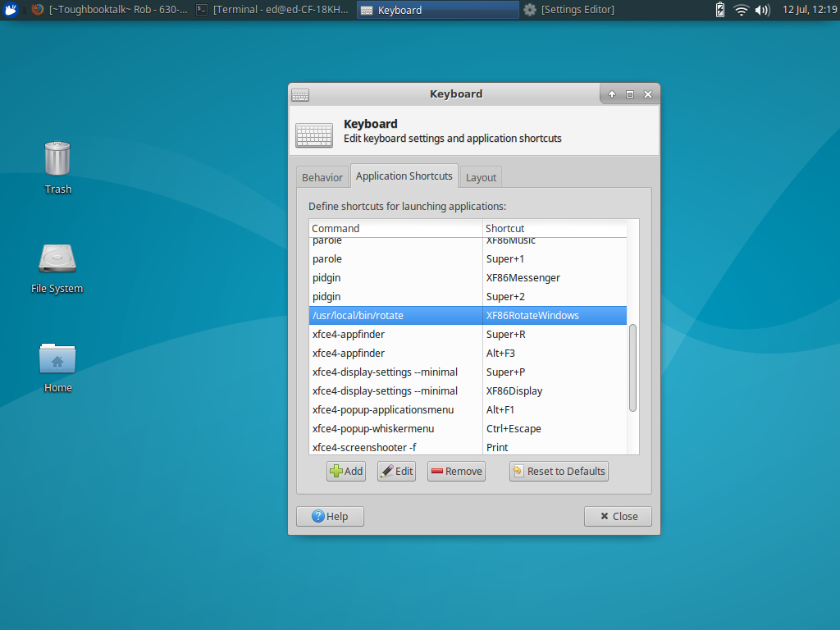Viewport: 840px width, 630px height.
Task: Open the Home folder icon
Action: point(57,358)
